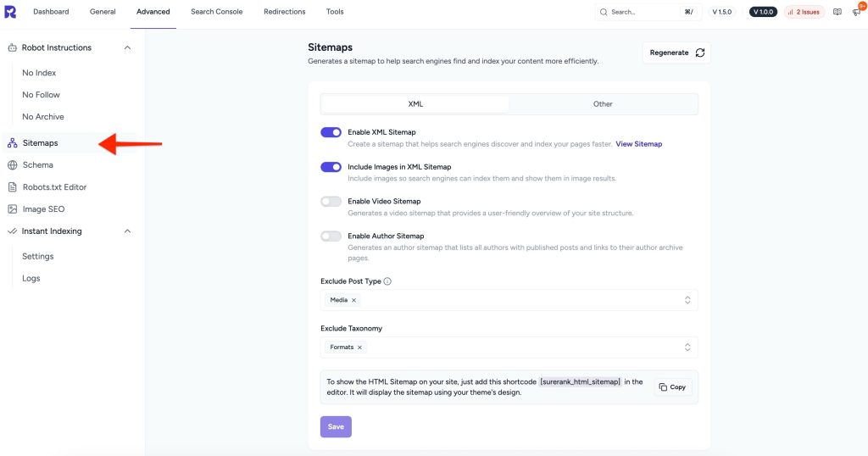Open the announcements megaphone icon
868x456 pixels.
click(x=856, y=12)
